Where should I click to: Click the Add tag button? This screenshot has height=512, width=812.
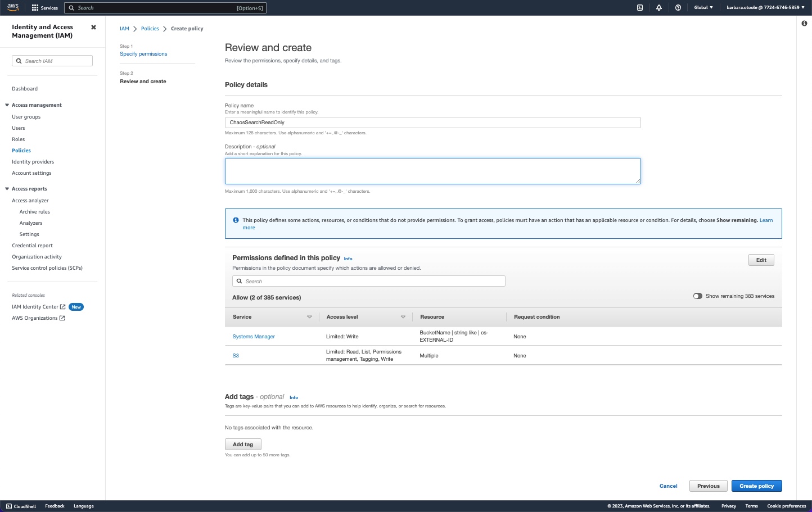(x=243, y=444)
